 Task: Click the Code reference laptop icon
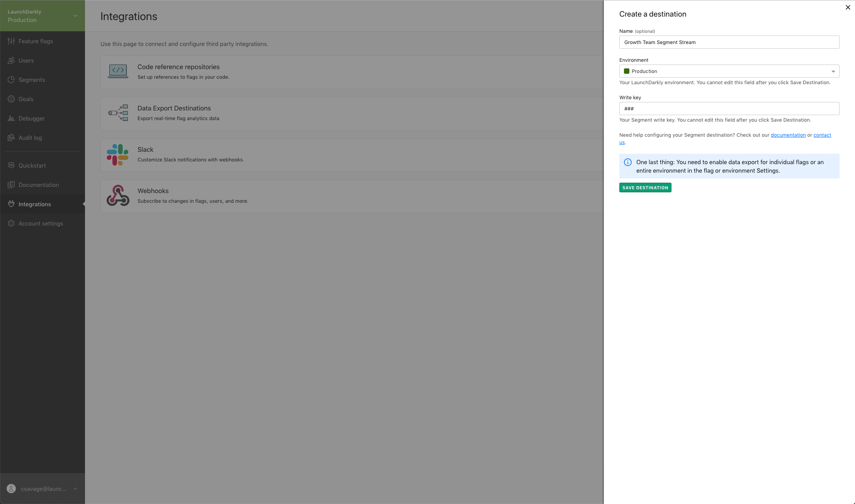coord(118,71)
